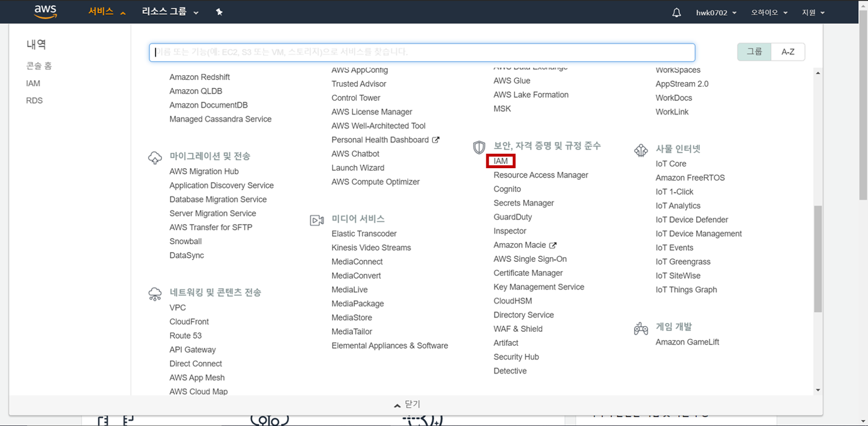Open CloudFront
Viewport: 868px width, 426px height.
coord(189,322)
